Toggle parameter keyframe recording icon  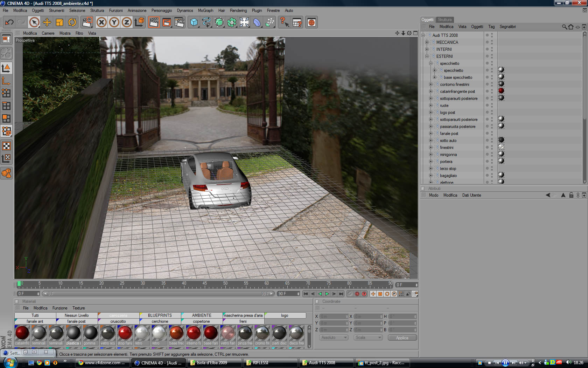(394, 294)
